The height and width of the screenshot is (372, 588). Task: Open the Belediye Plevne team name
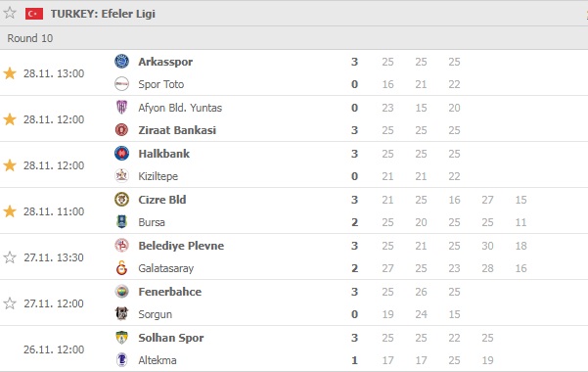pyautogui.click(x=181, y=246)
